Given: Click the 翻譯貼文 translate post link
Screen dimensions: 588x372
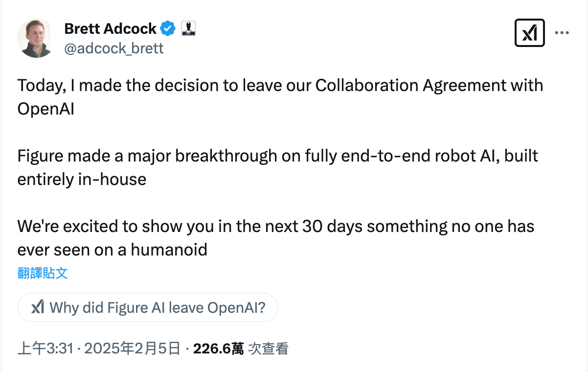Looking at the screenshot, I should (43, 273).
